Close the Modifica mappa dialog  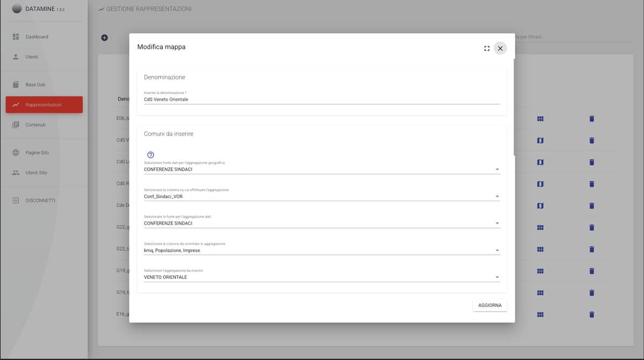500,48
